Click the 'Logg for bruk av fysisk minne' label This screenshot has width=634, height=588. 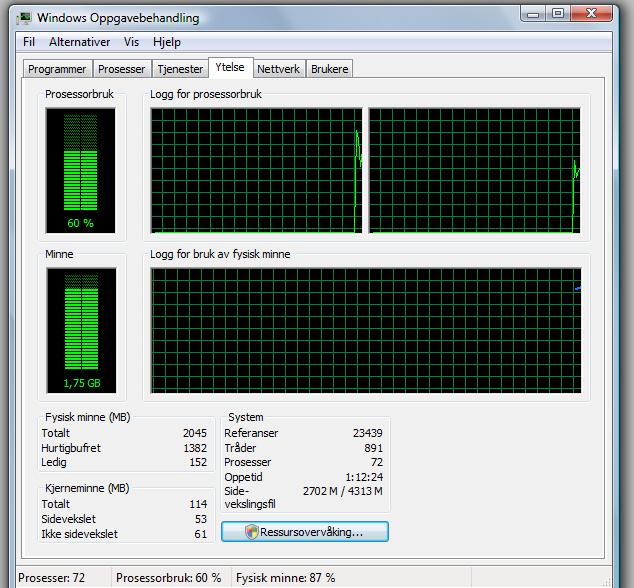pos(220,254)
